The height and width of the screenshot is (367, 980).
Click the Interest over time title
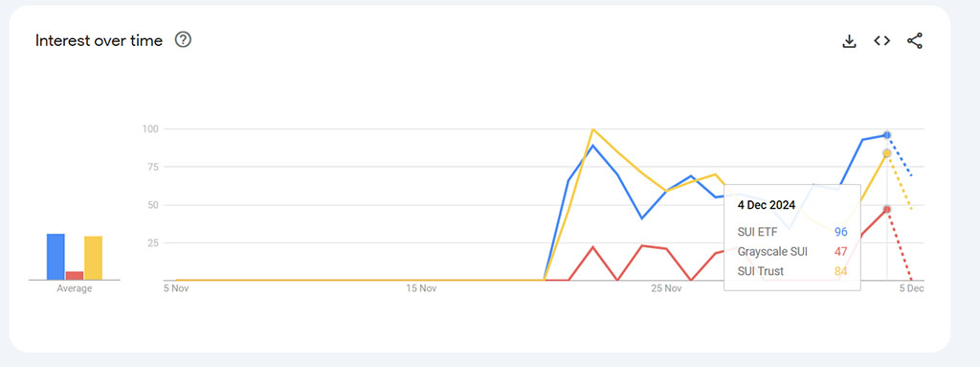tap(99, 40)
